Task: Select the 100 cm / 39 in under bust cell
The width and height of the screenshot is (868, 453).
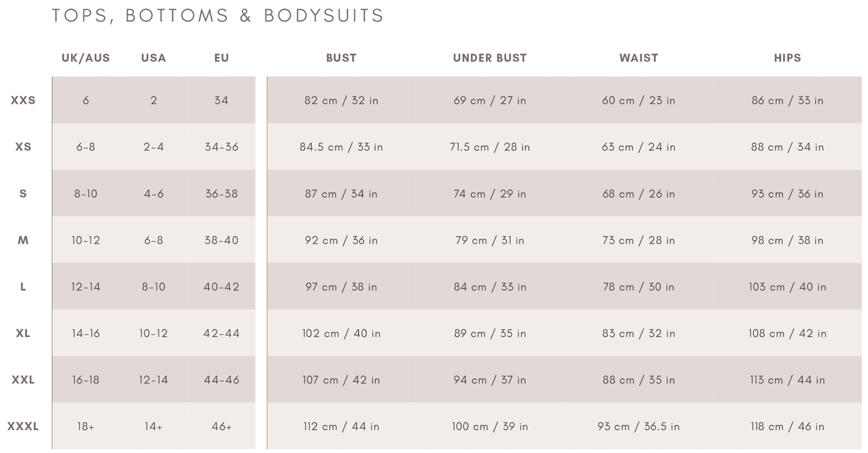Action: click(490, 427)
